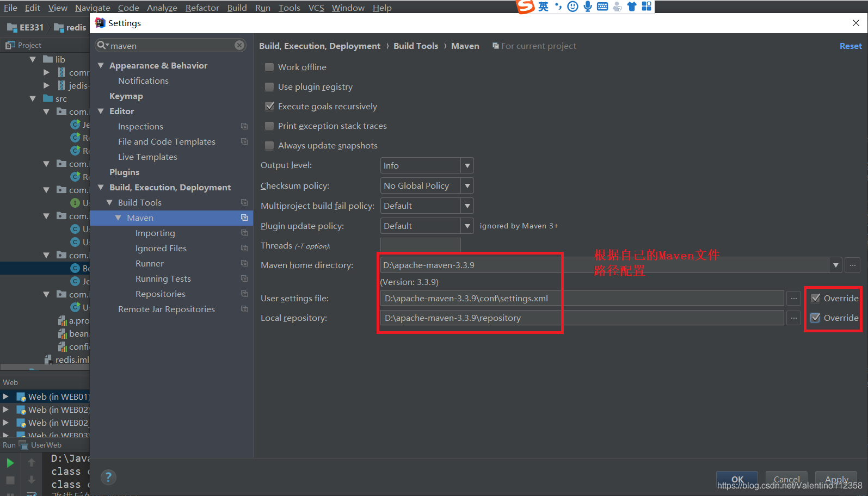The width and height of the screenshot is (868, 496).
Task: Click the User settings file path field
Action: pos(582,298)
